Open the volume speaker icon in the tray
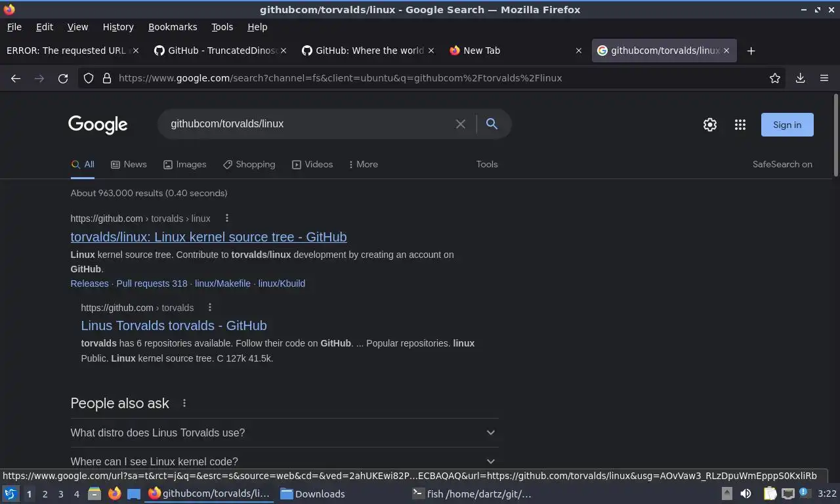Viewport: 840px width, 504px height. [745, 493]
